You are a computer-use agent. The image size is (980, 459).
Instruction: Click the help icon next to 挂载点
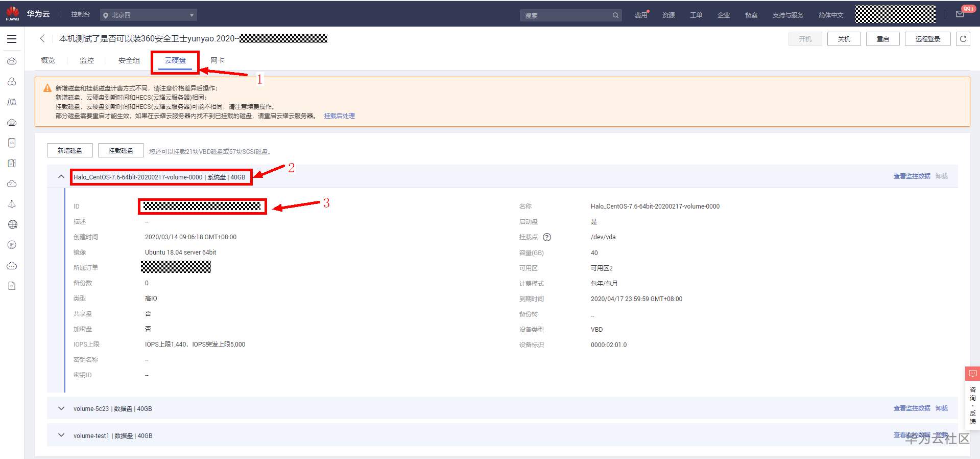547,237
